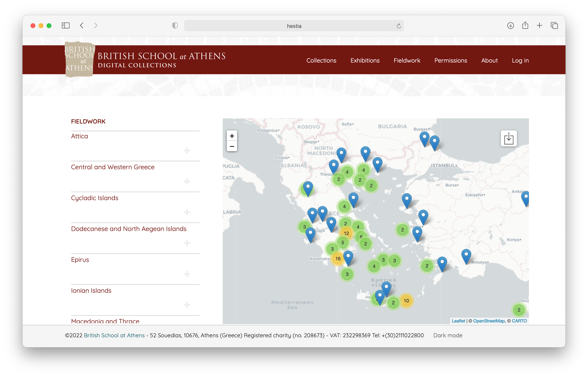Viewport: 588px width, 377px height.
Task: Open the Collections menu item
Action: click(321, 61)
